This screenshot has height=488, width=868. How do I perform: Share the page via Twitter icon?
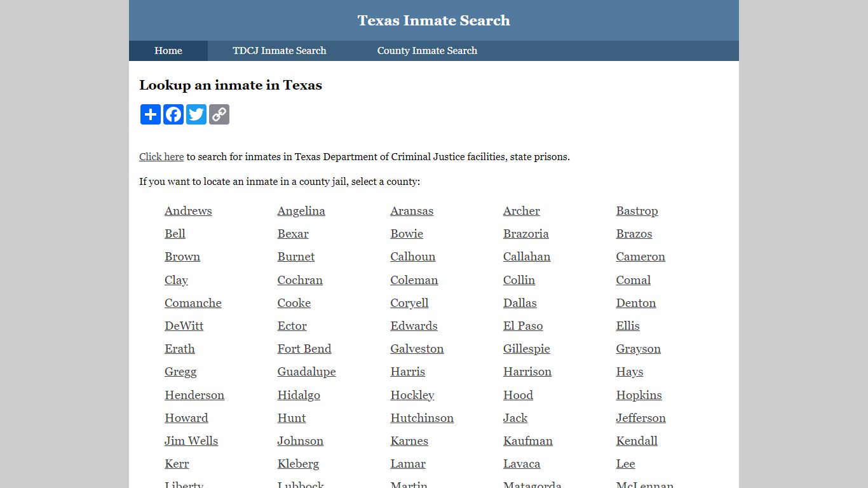click(x=196, y=114)
